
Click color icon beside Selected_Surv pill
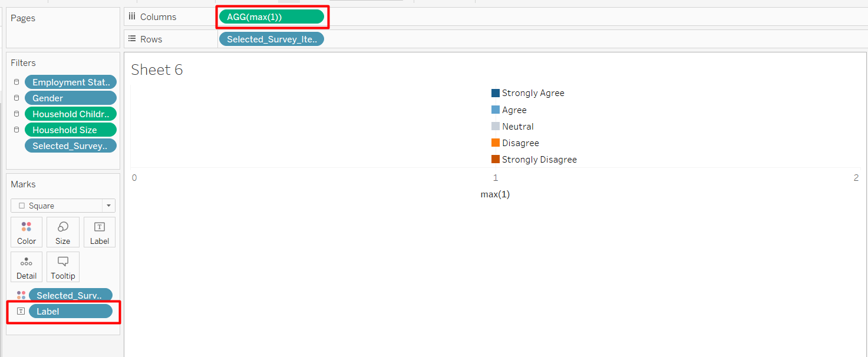click(21, 295)
